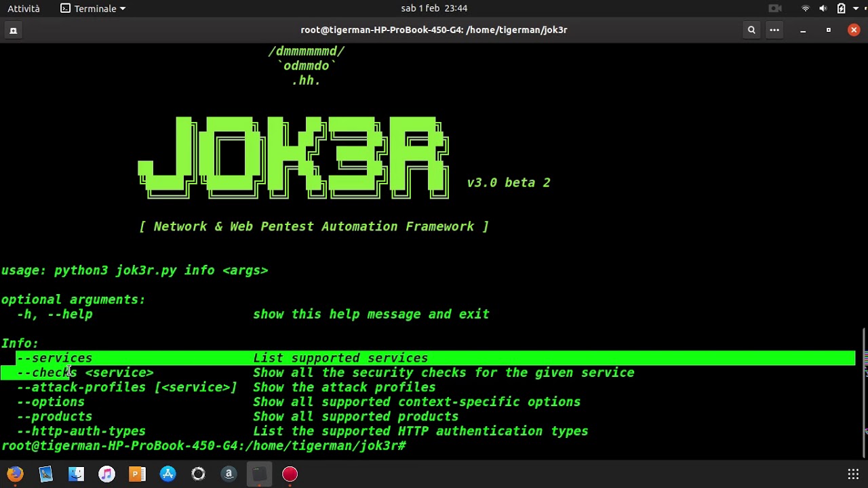Click the screen recording camera indicator
The width and height of the screenshot is (868, 488).
pyautogui.click(x=775, y=8)
